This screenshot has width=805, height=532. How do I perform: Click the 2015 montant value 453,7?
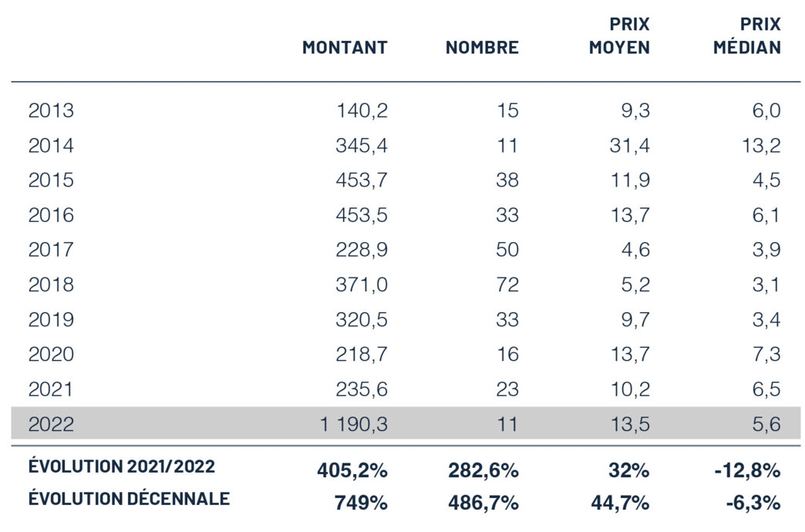click(x=362, y=180)
